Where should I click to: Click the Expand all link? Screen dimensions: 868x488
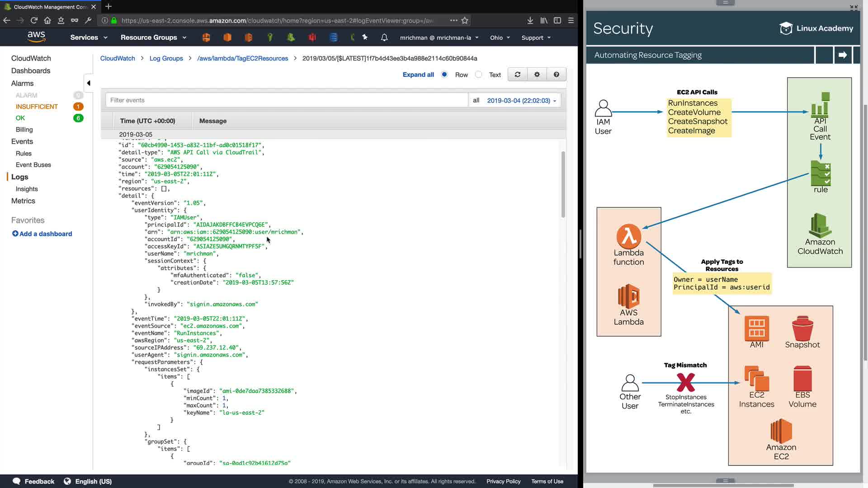click(x=418, y=75)
